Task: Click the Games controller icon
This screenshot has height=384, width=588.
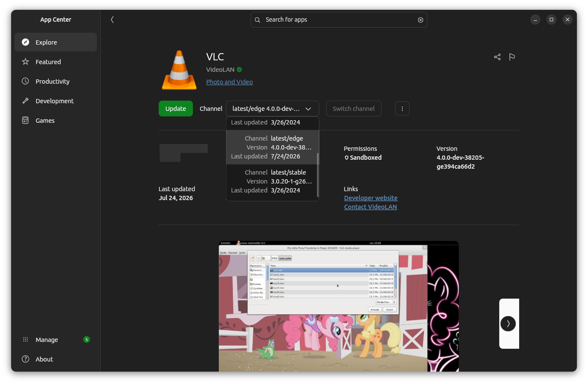Action: point(25,120)
